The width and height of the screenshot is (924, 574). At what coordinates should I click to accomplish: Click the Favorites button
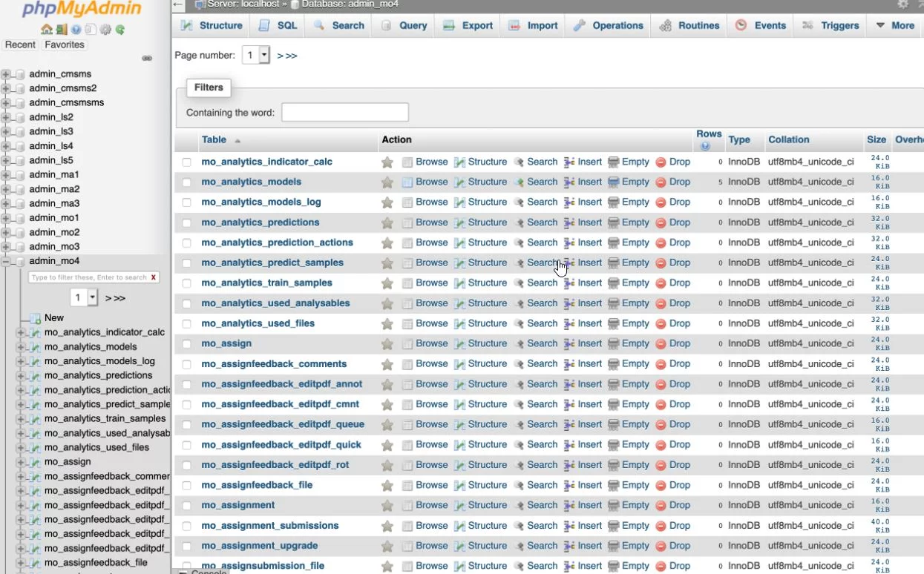point(65,44)
